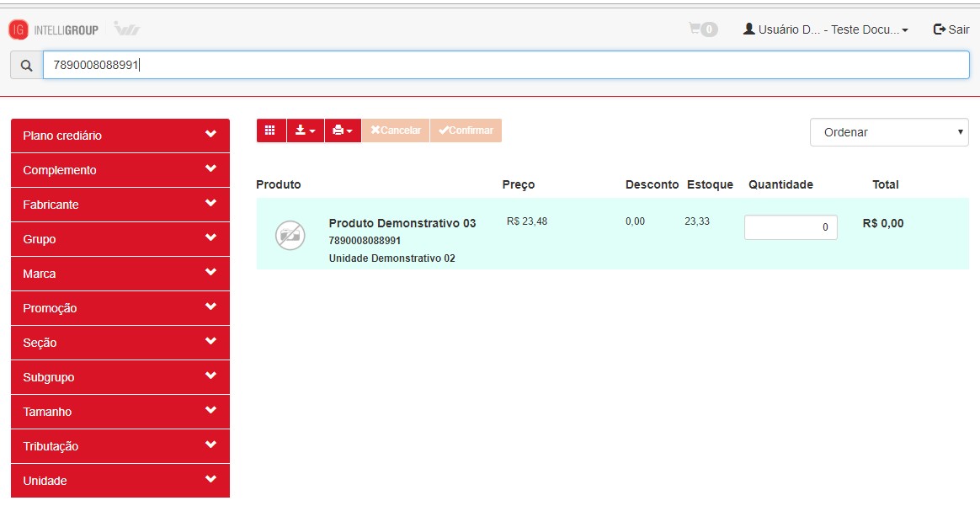This screenshot has height=506, width=980.
Task: Click the product barcode 7890008088991 text
Action: tap(365, 241)
